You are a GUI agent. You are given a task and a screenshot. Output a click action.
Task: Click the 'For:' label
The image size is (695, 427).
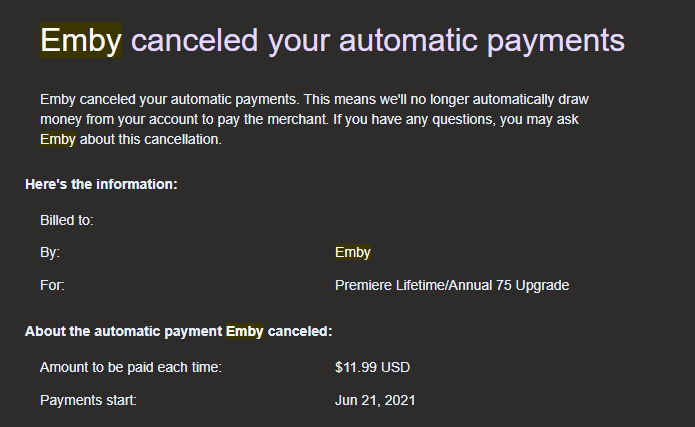click(52, 285)
